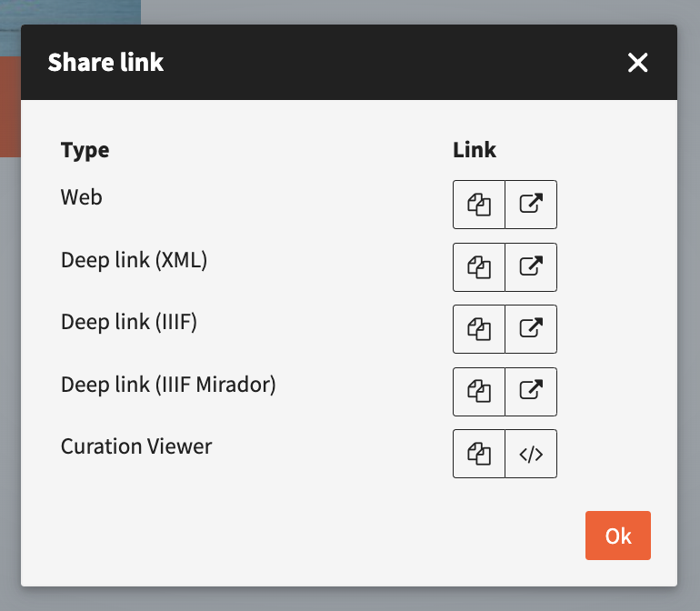Copy the Deep link (IIIF) URL

(x=479, y=329)
